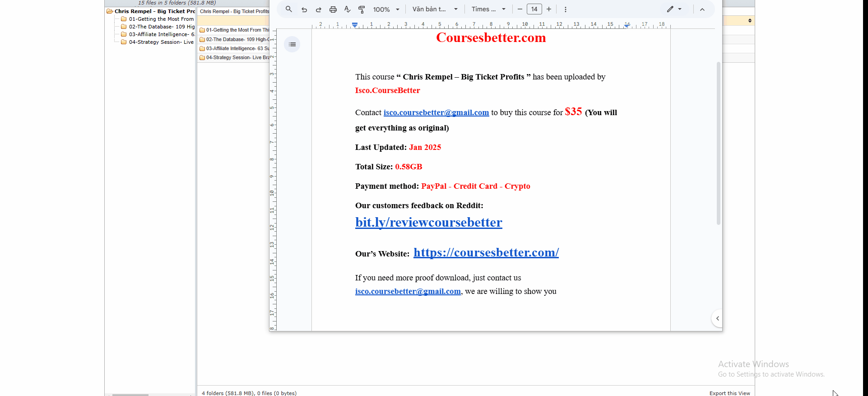Click the print icon
The height and width of the screenshot is (396, 868).
pos(333,9)
